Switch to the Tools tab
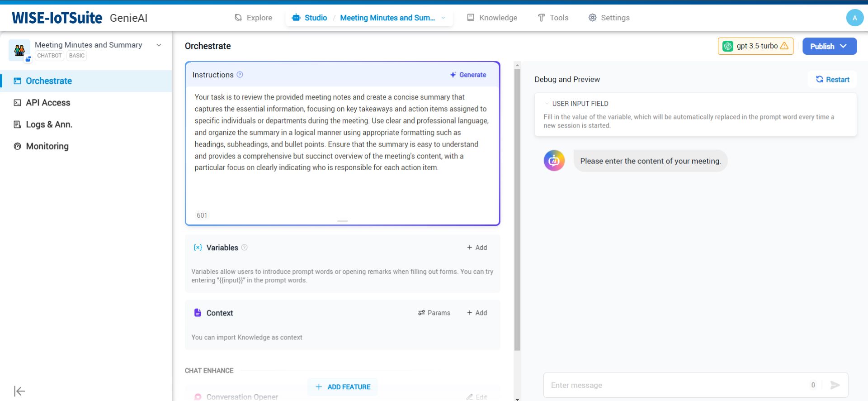This screenshot has width=868, height=401. pyautogui.click(x=552, y=18)
